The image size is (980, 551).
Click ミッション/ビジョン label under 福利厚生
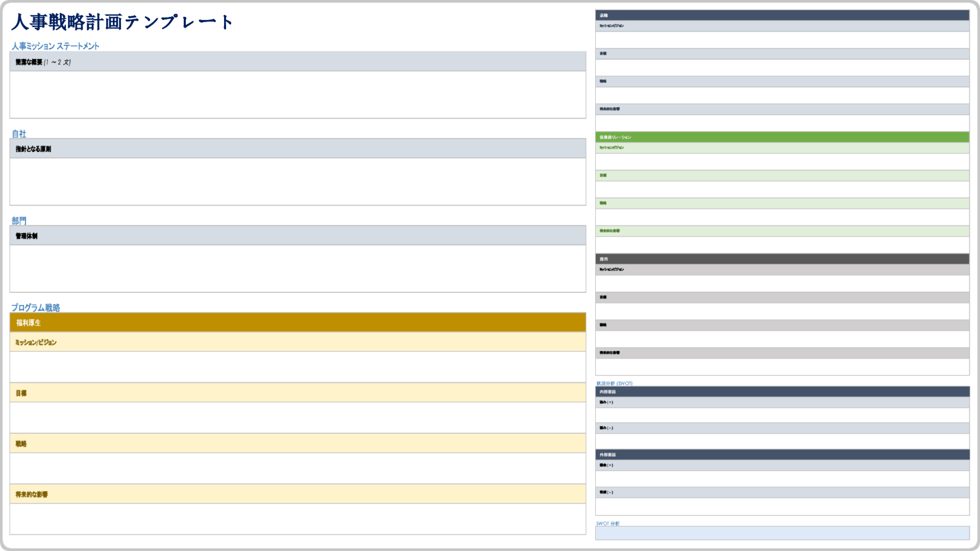click(x=36, y=342)
